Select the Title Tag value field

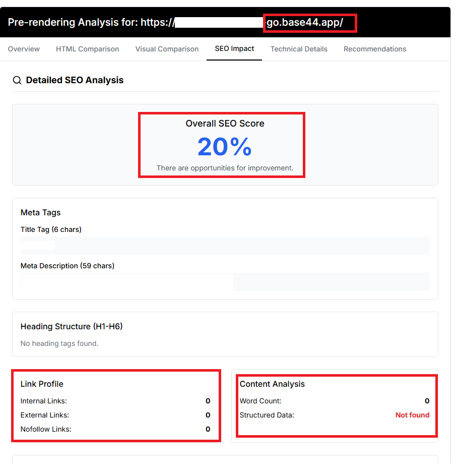pyautogui.click(x=225, y=246)
